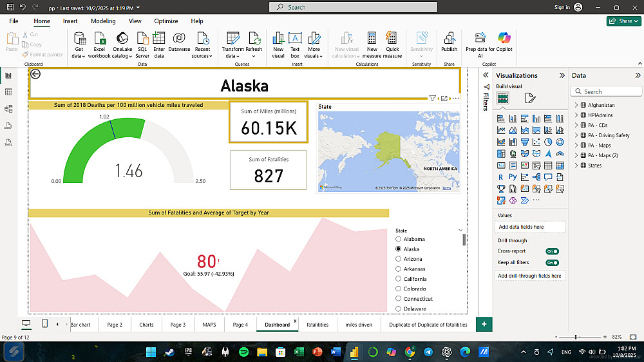This screenshot has width=644, height=362.
Task: Select the California radio button
Action: click(x=399, y=279)
